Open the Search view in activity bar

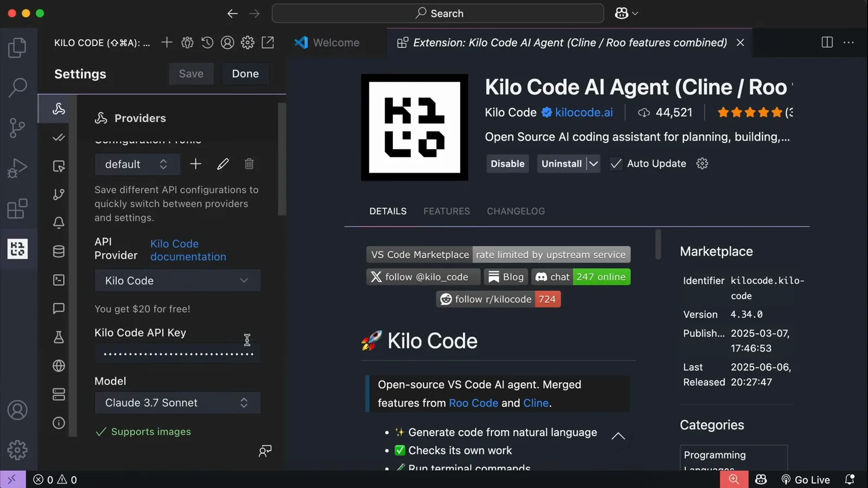(17, 87)
